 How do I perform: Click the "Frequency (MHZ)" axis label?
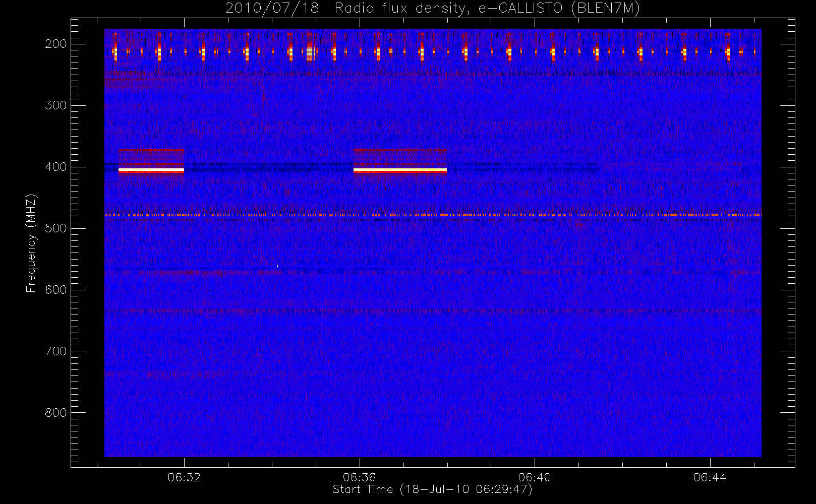(31, 243)
